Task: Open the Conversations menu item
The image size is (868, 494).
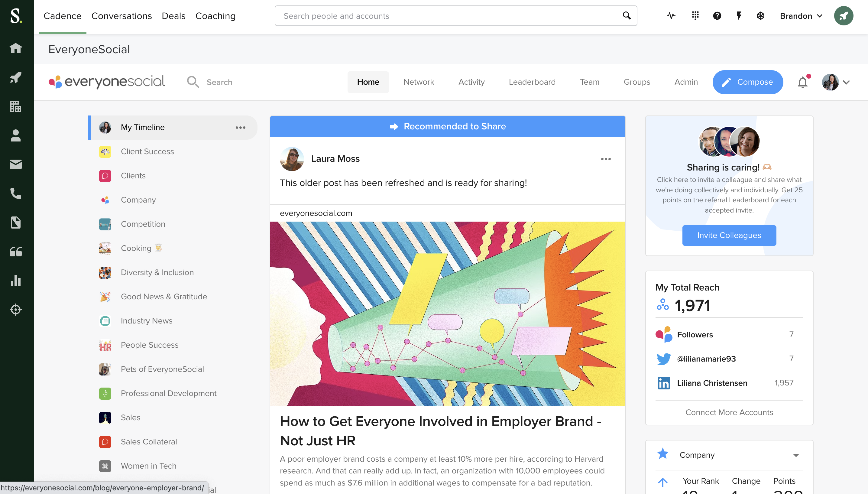Action: (121, 16)
